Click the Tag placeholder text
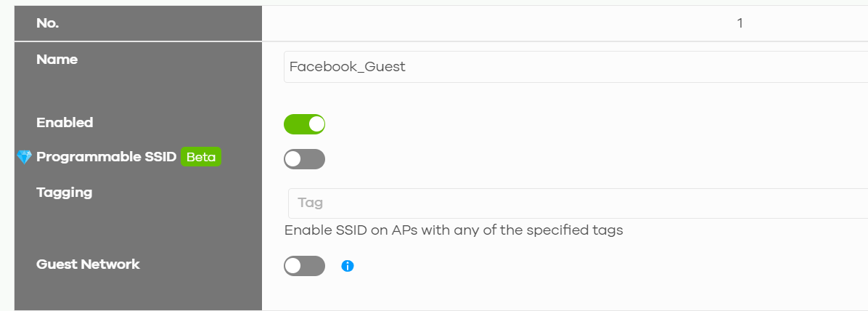 pos(310,203)
